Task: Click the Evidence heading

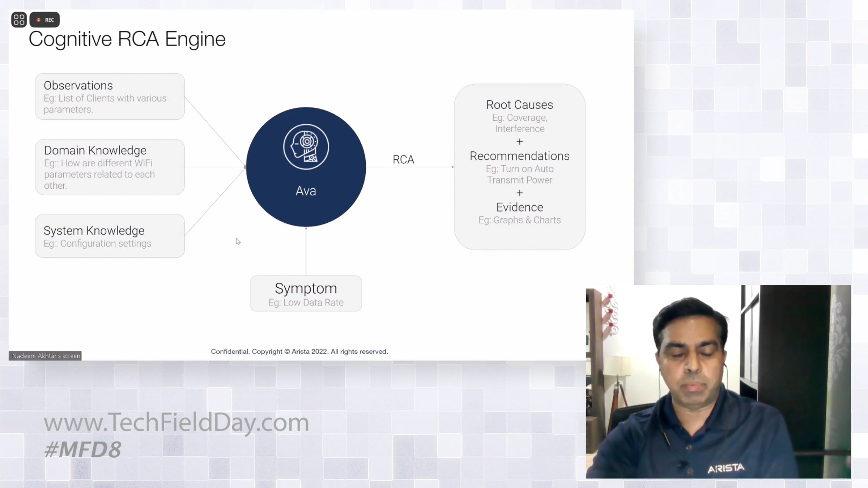Action: [519, 207]
